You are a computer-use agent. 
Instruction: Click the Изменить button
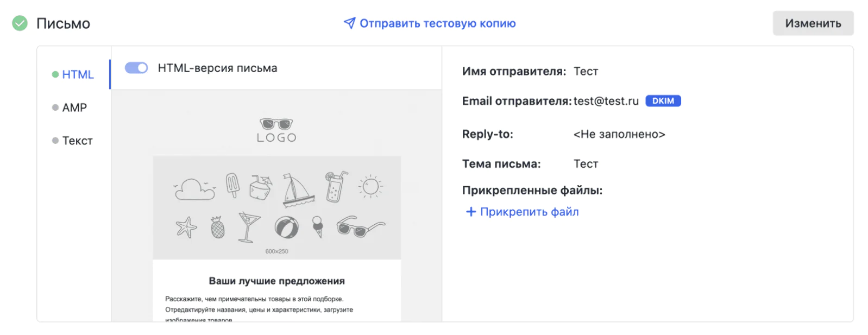(x=813, y=23)
